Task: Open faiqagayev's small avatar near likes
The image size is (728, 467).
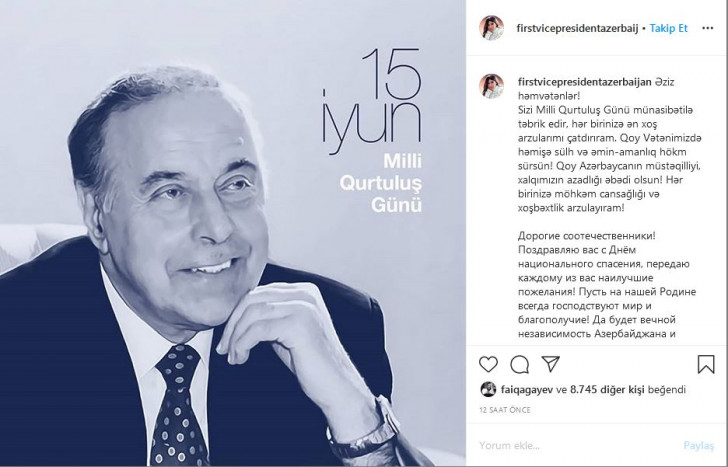Action: pyautogui.click(x=488, y=389)
